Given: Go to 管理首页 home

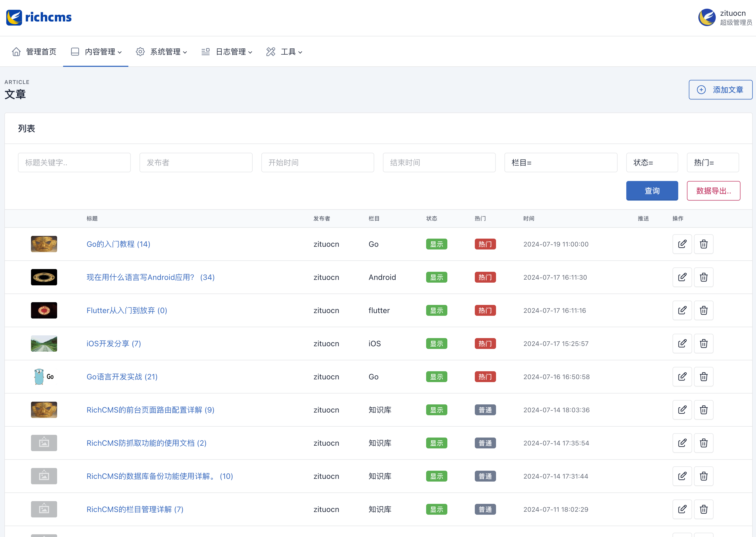Looking at the screenshot, I should pyautogui.click(x=34, y=52).
